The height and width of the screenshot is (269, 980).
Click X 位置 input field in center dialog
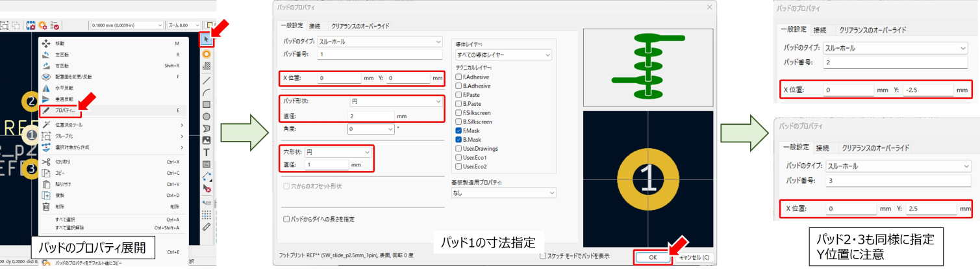click(339, 78)
